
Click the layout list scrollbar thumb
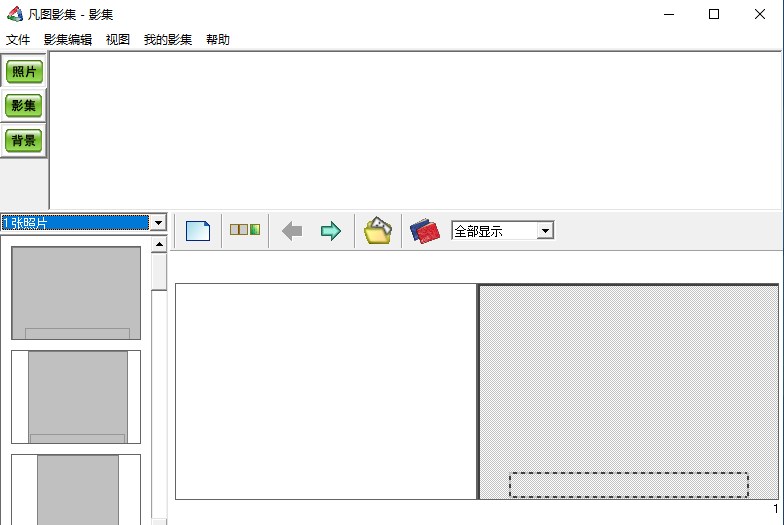(x=159, y=272)
